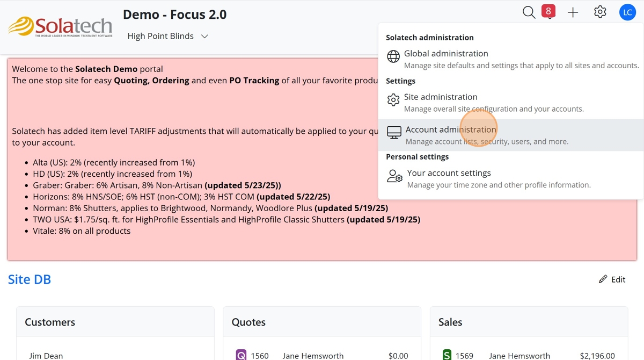Screen dimensions: 644x360
Task: Click the HD (US): 2% tariff line
Action: pyautogui.click(x=112, y=174)
